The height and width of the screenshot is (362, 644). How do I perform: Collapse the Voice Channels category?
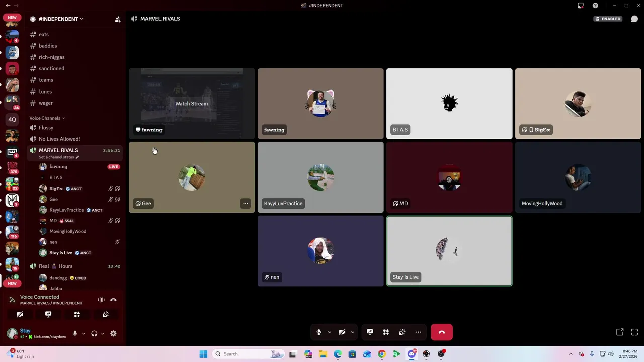(x=47, y=118)
